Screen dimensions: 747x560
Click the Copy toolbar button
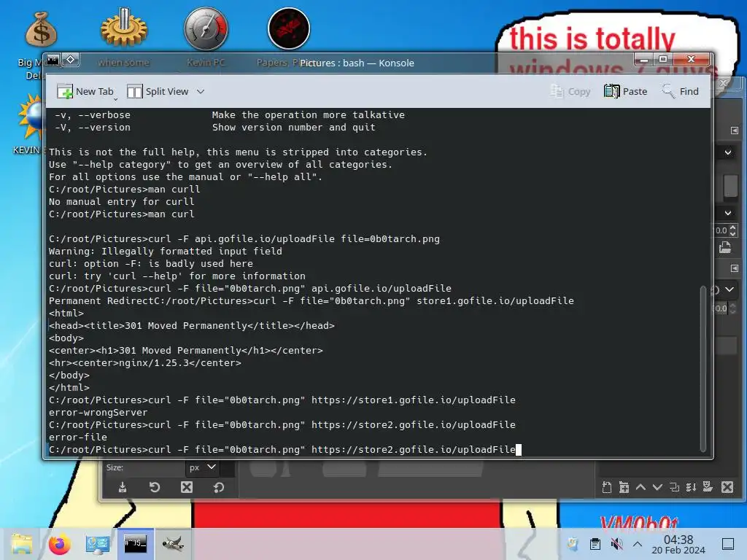(x=570, y=91)
